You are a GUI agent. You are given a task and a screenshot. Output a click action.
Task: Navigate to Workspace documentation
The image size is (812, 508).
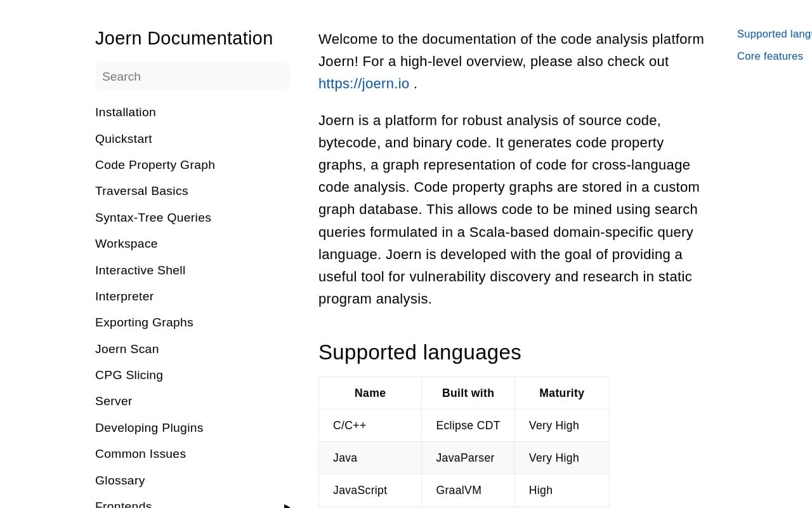[x=126, y=244]
